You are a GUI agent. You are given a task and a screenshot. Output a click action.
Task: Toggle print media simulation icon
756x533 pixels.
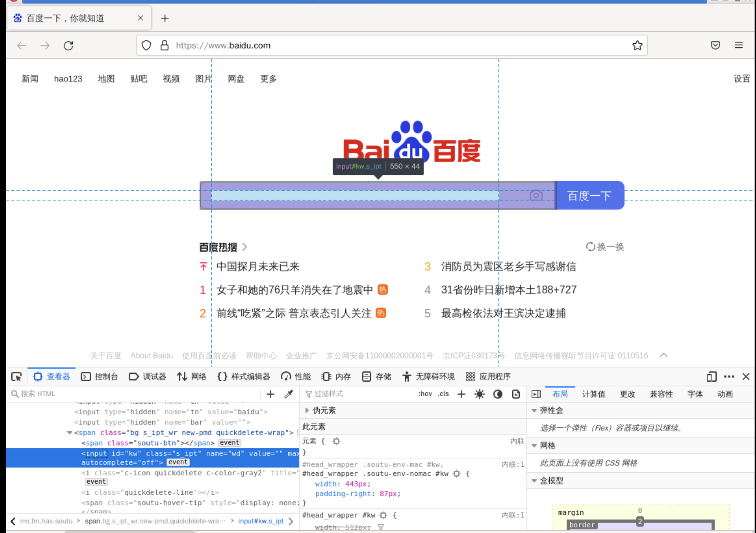pyautogui.click(x=516, y=394)
